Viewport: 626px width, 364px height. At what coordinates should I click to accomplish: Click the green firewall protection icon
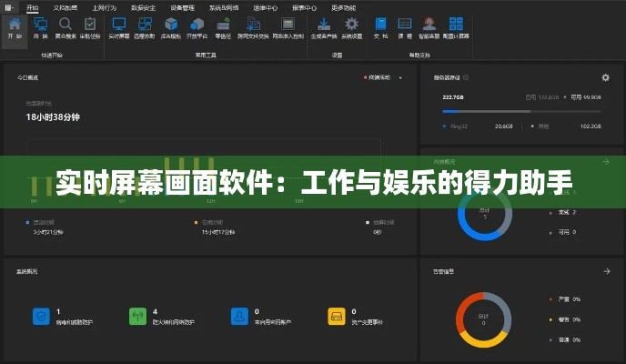[138, 317]
